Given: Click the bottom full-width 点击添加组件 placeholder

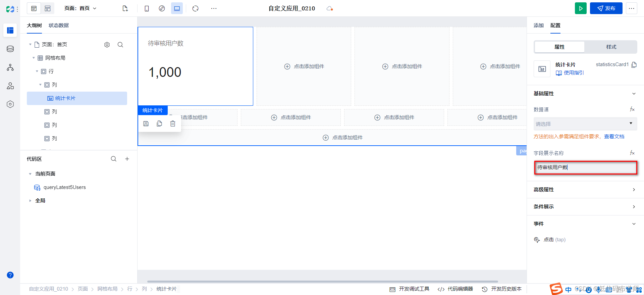Looking at the screenshot, I should click(342, 138).
